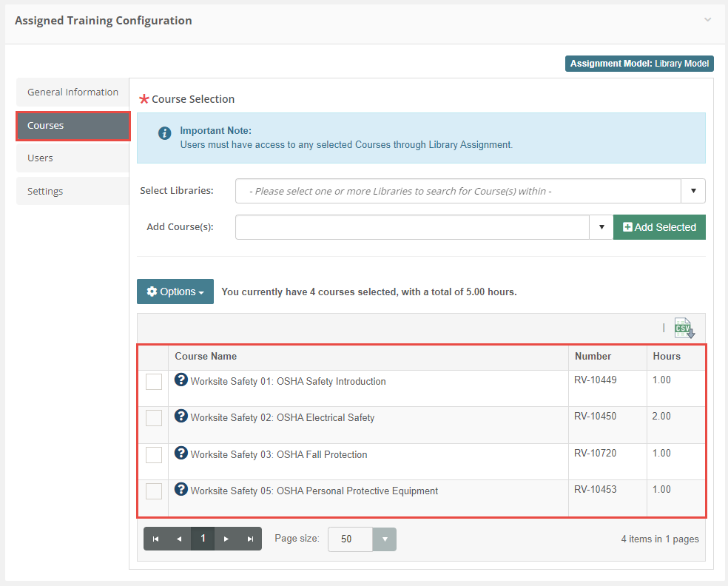Export the course list to CSV
The image size is (728, 586).
684,328
